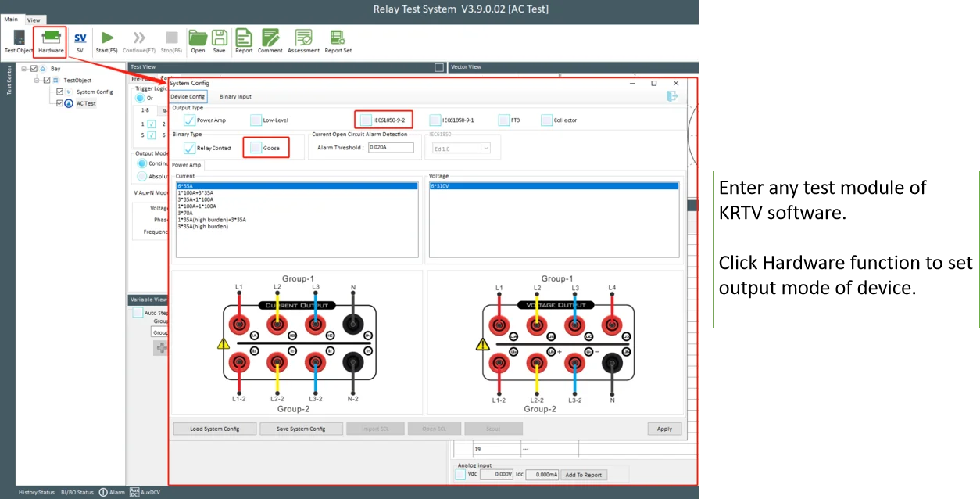
Task: Collapse the TestObject tree node
Action: pos(36,80)
